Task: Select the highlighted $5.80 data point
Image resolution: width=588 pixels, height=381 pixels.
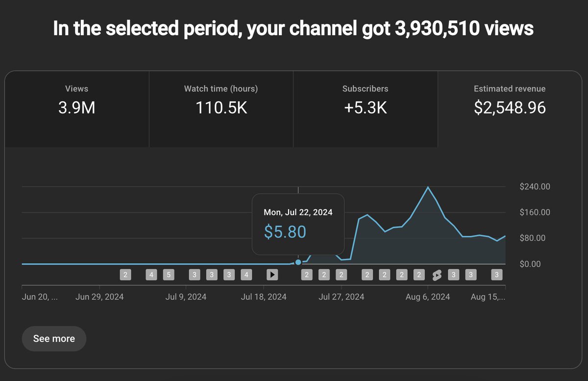Action: tap(298, 262)
